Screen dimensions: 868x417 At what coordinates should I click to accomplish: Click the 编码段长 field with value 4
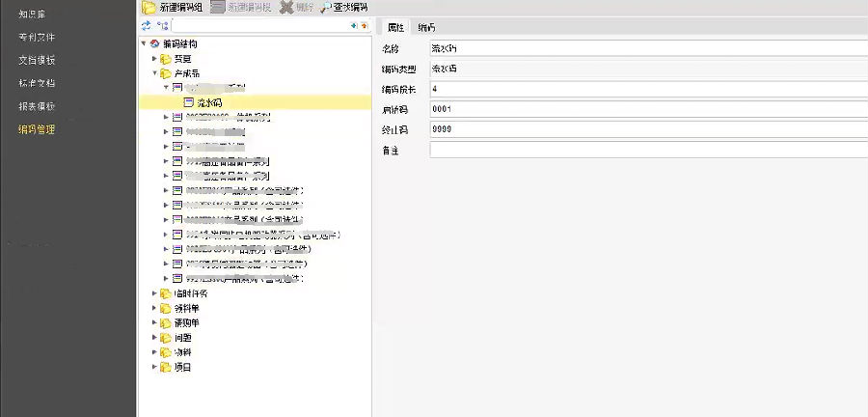point(649,89)
